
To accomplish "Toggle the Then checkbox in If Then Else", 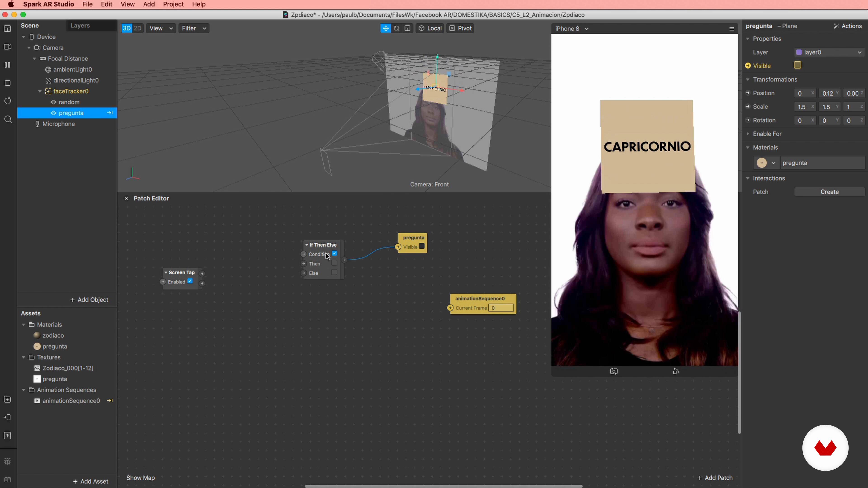I will coord(334,263).
